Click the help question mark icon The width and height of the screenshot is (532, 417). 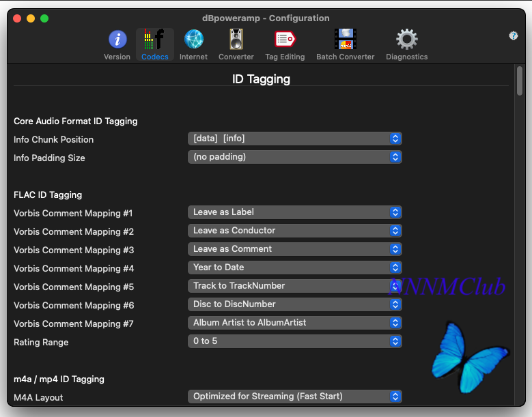[514, 35]
